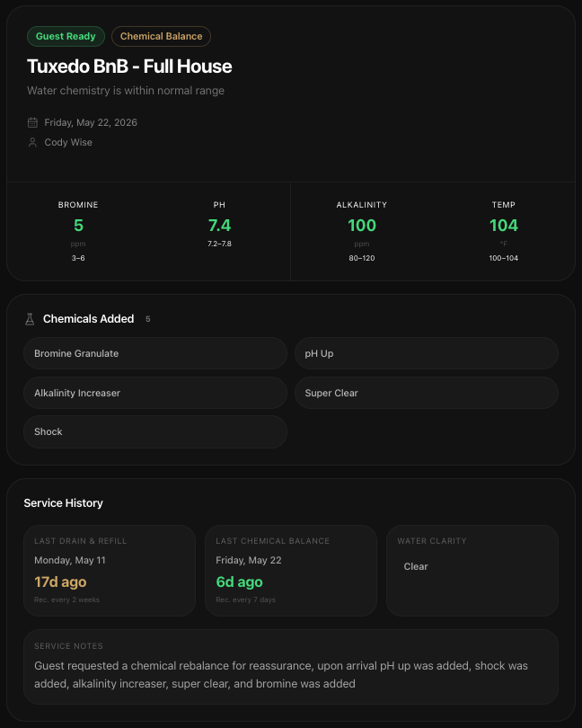Select the Shock chip

[x=155, y=431]
